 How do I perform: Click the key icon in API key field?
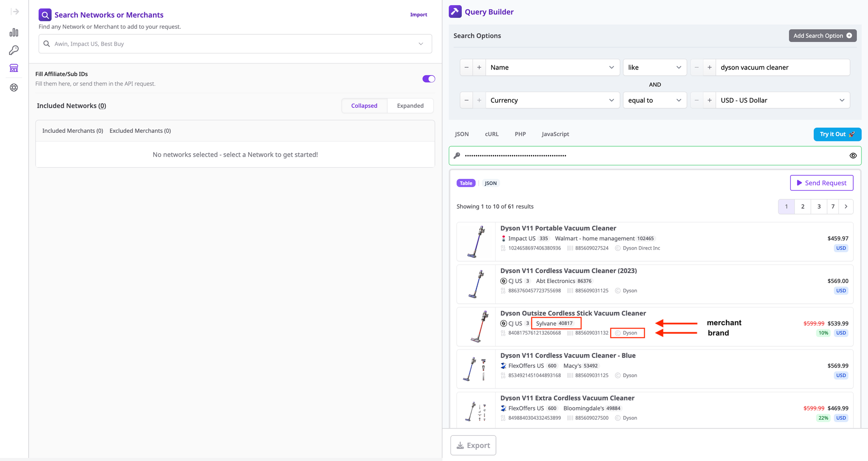pyautogui.click(x=457, y=155)
